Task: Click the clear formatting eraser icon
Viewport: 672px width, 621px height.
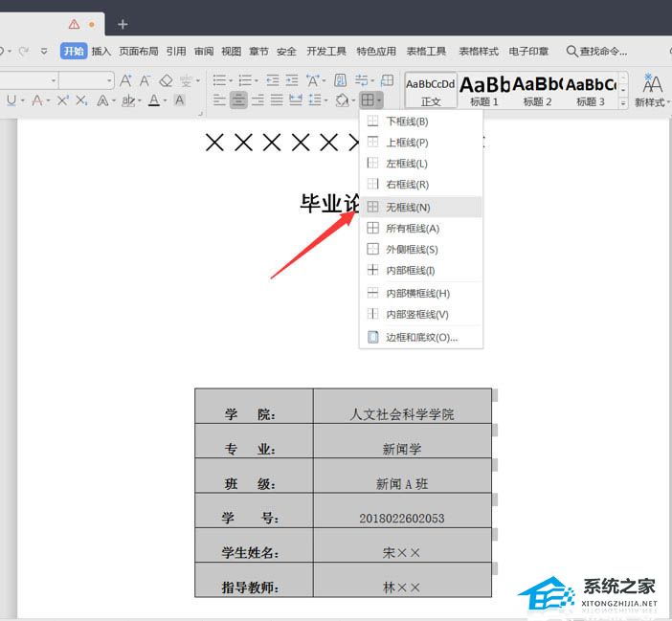Action: click(166, 81)
